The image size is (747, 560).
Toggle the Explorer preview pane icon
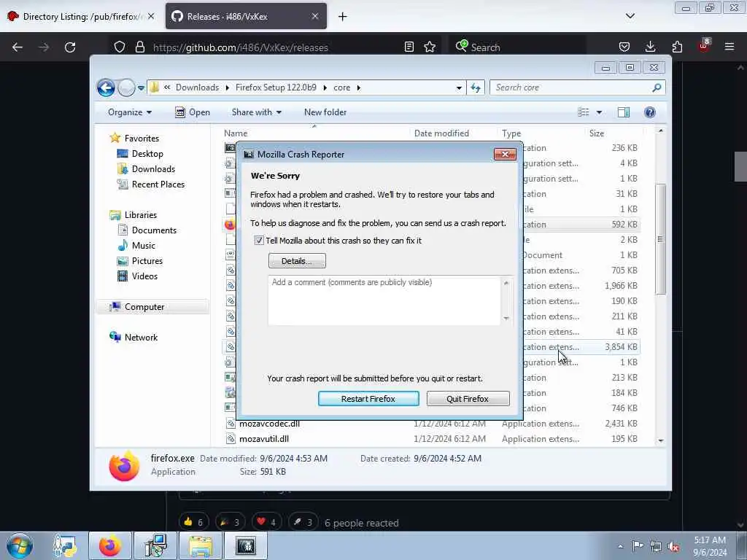click(x=624, y=112)
